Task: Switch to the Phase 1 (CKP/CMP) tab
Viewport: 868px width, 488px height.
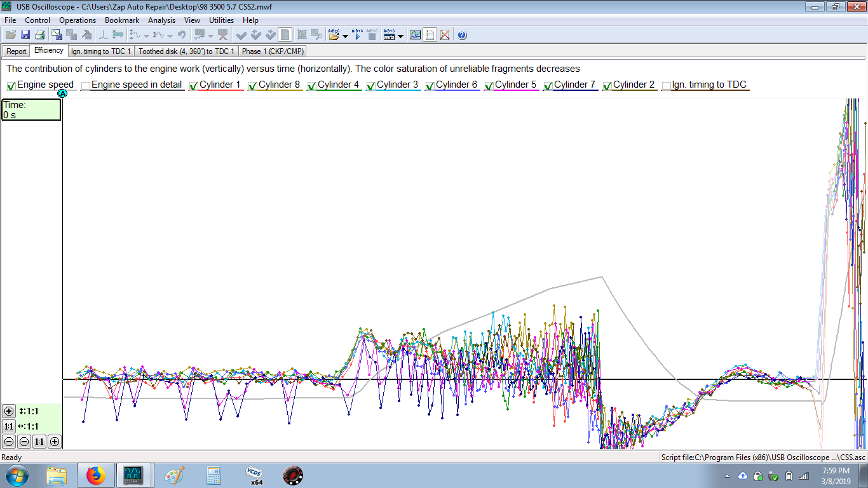Action: click(272, 51)
